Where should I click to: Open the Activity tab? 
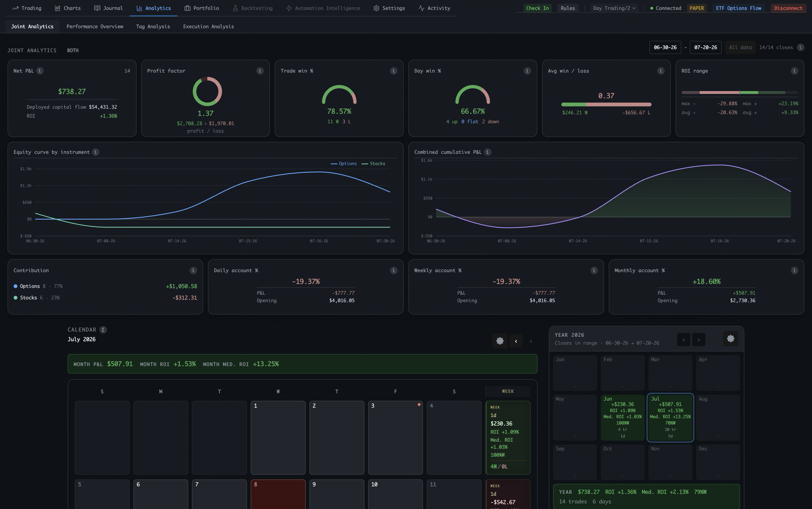(434, 8)
